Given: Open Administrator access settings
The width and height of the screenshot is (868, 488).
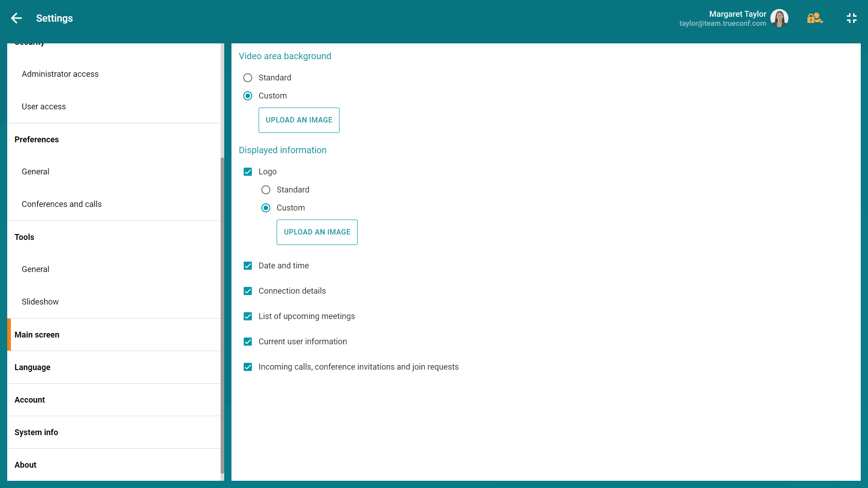Looking at the screenshot, I should tap(60, 74).
